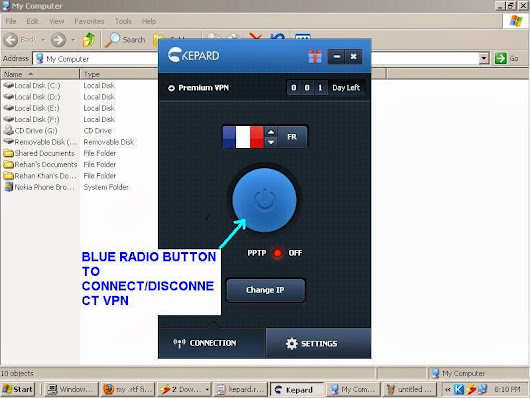
Task: Click the Kepard K tray icon
Action: coord(459,390)
